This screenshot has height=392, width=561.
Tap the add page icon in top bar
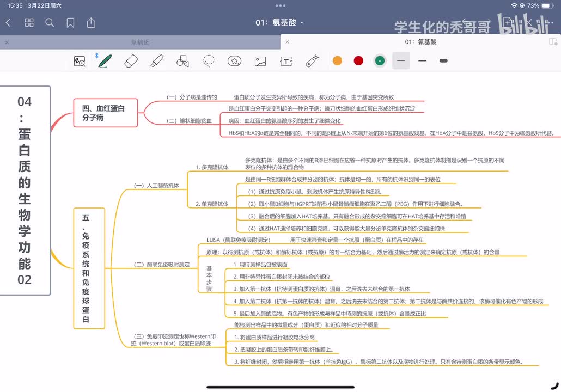(507, 22)
